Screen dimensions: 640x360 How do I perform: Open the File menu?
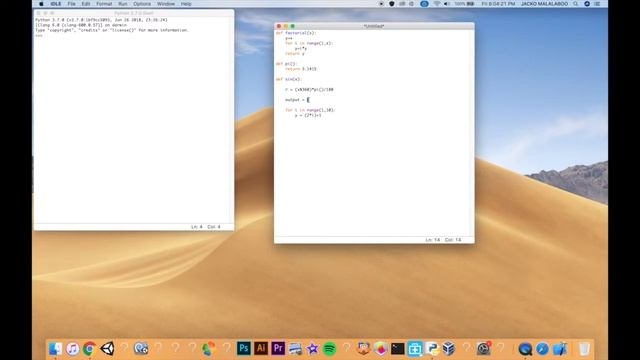coord(71,4)
